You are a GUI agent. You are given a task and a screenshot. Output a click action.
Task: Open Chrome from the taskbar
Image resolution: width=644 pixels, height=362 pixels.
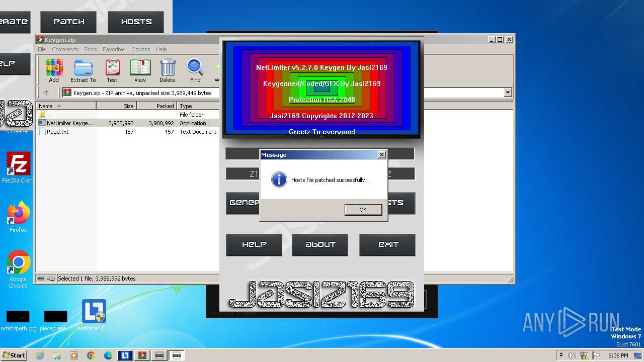(91, 355)
